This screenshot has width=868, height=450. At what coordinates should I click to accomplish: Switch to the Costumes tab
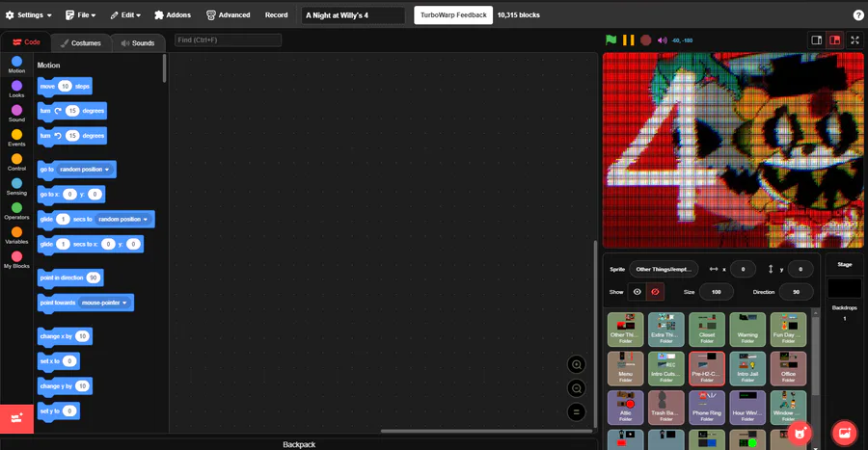81,42
